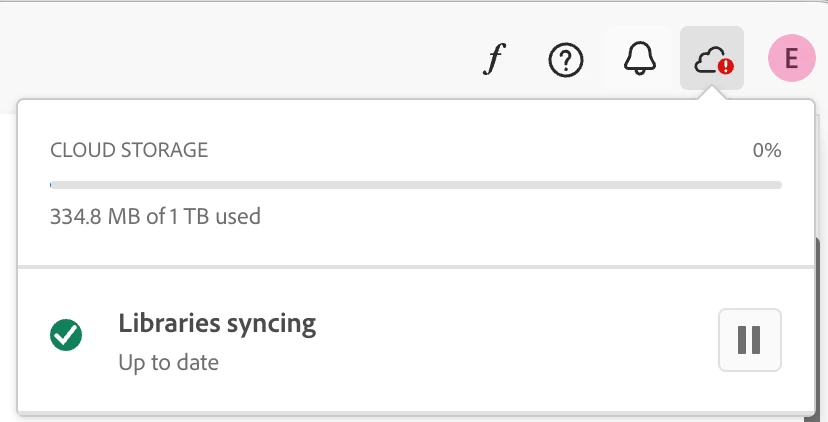The image size is (828, 422).
Task: Click the green checkmark sync status icon
Action: point(66,336)
